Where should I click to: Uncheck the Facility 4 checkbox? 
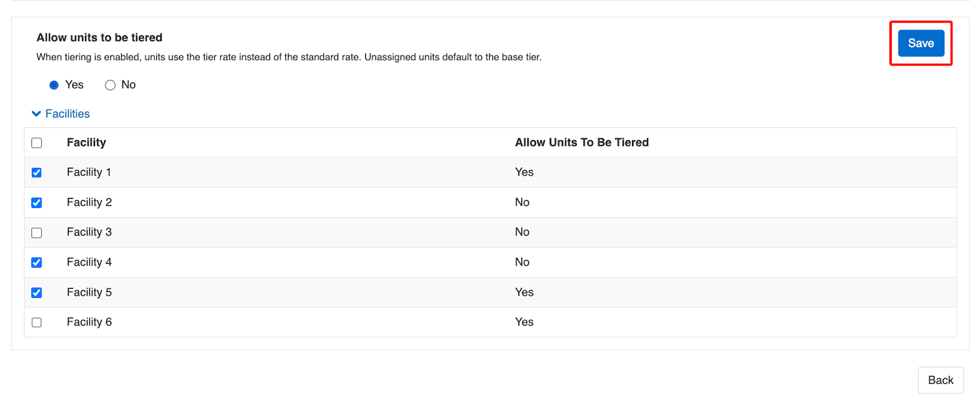coord(37,263)
